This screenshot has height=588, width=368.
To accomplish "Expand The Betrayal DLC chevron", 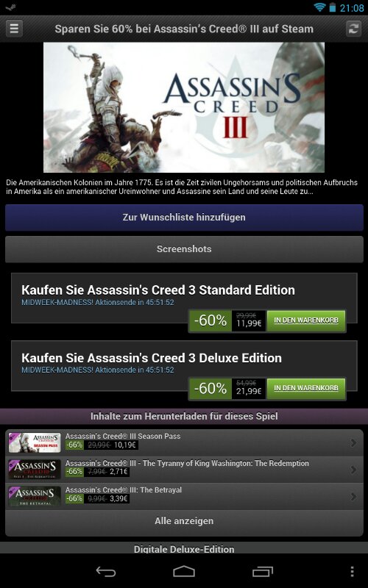I will click(x=353, y=497).
